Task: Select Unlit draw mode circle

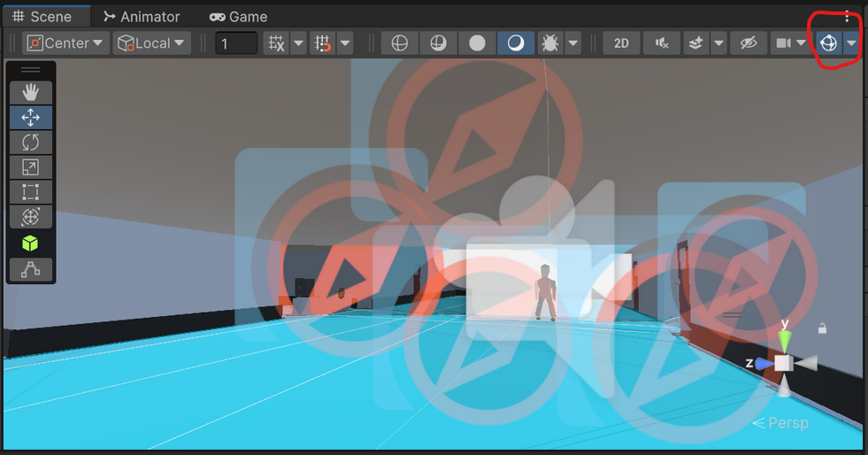Action: pos(477,43)
